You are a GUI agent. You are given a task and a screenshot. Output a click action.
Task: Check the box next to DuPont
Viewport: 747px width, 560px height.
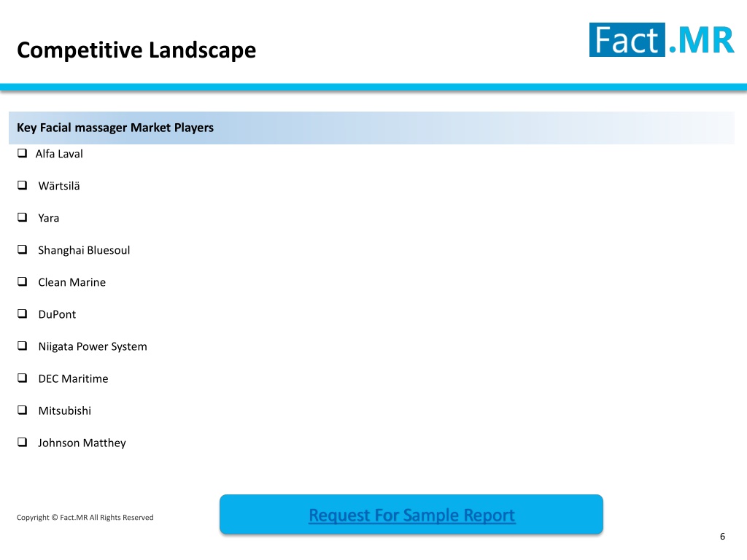pos(23,314)
